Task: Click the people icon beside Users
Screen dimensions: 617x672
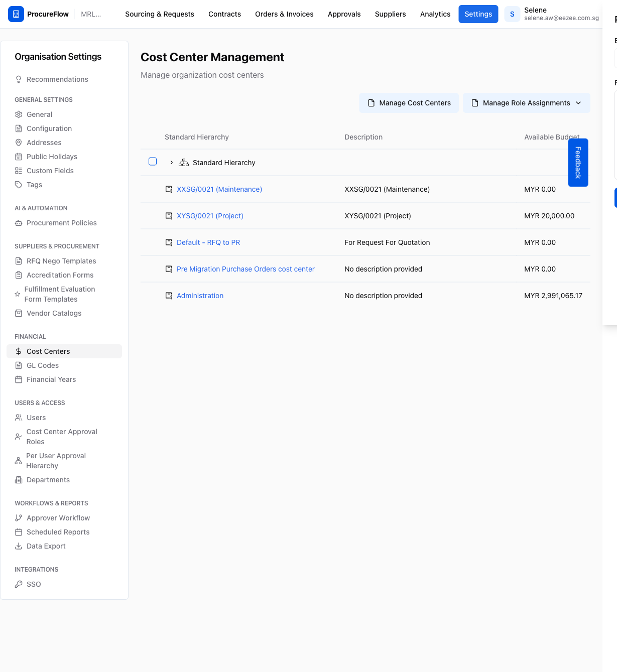Action: (19, 418)
